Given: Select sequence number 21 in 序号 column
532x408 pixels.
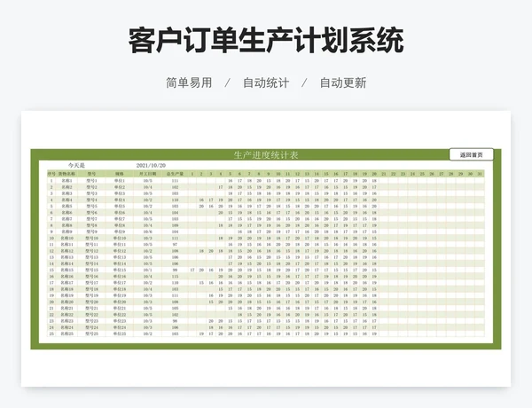Looking at the screenshot, I should click(x=51, y=308).
